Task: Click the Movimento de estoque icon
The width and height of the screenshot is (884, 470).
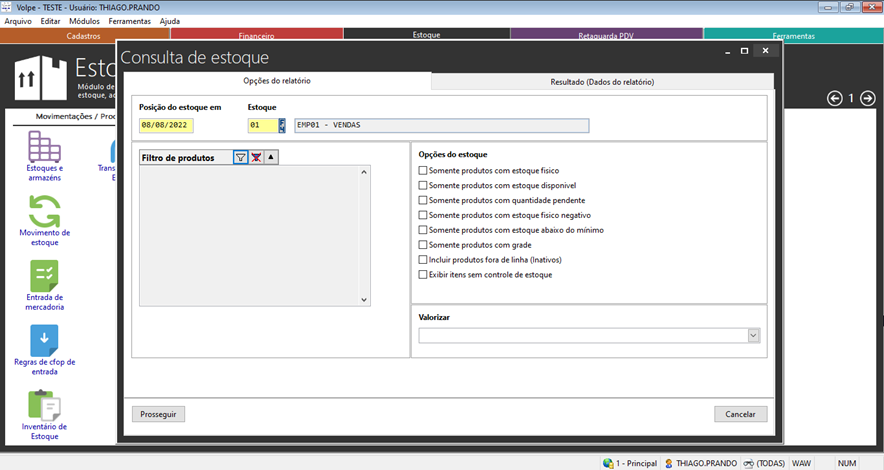Action: tap(44, 211)
